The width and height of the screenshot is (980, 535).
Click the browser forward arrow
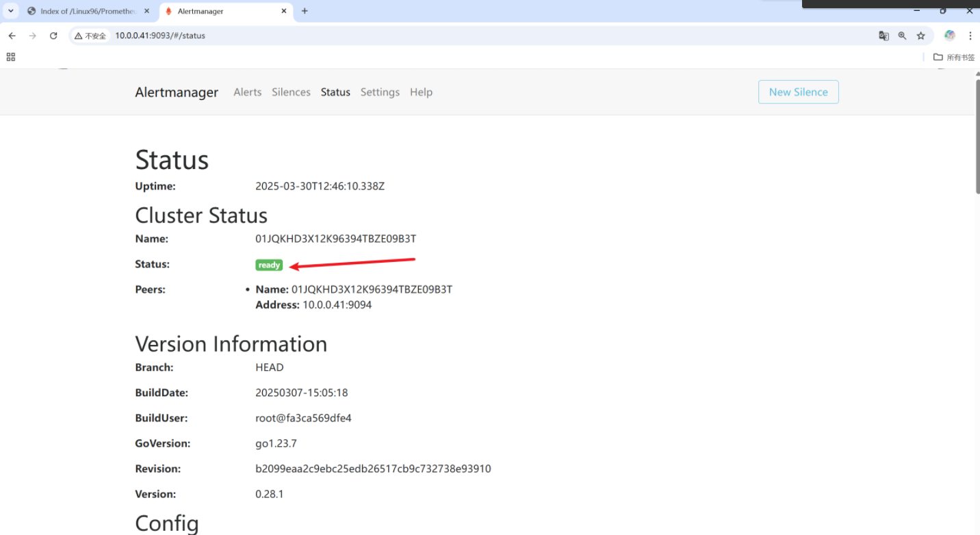point(32,36)
